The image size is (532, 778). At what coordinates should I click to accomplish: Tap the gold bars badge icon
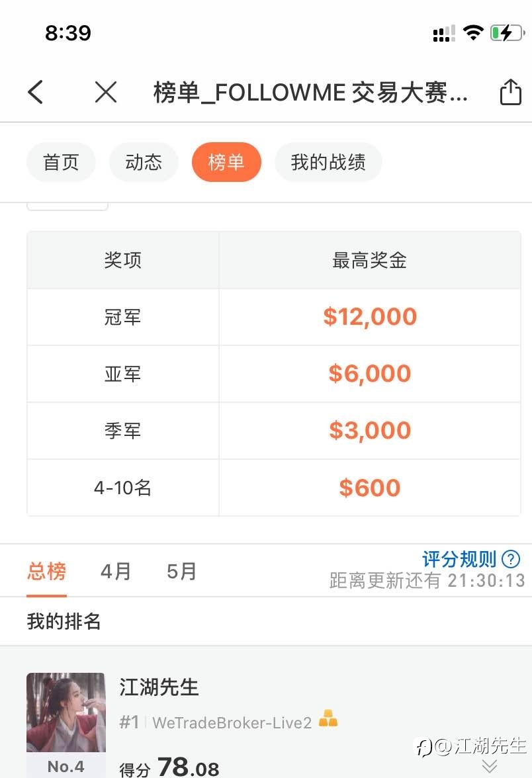pyautogui.click(x=328, y=718)
